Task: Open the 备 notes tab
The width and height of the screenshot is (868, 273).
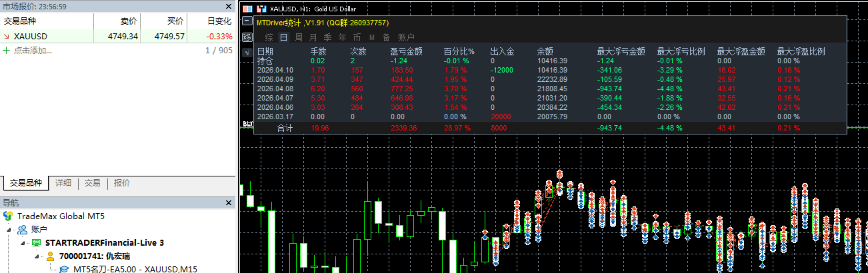Action: [387, 37]
